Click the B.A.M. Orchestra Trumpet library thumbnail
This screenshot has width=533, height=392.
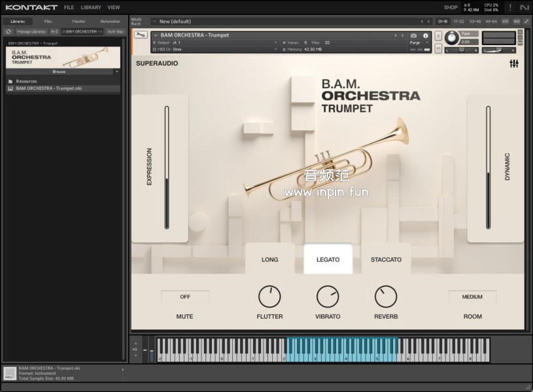point(63,57)
